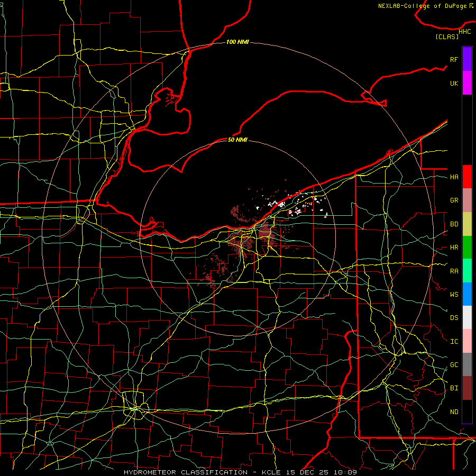
Task: Click the HHC product label
Action: tap(465, 32)
